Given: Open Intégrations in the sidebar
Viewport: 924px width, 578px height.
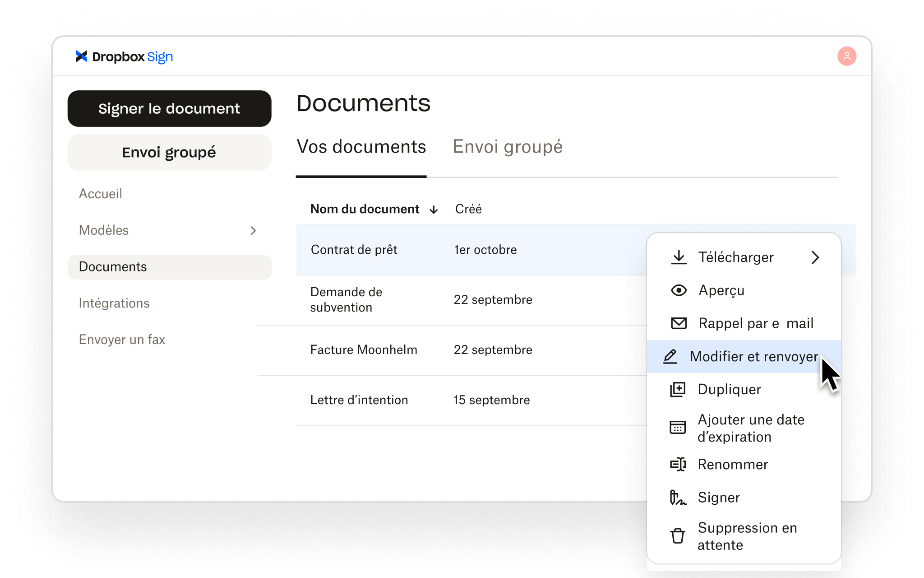Looking at the screenshot, I should pos(114,303).
